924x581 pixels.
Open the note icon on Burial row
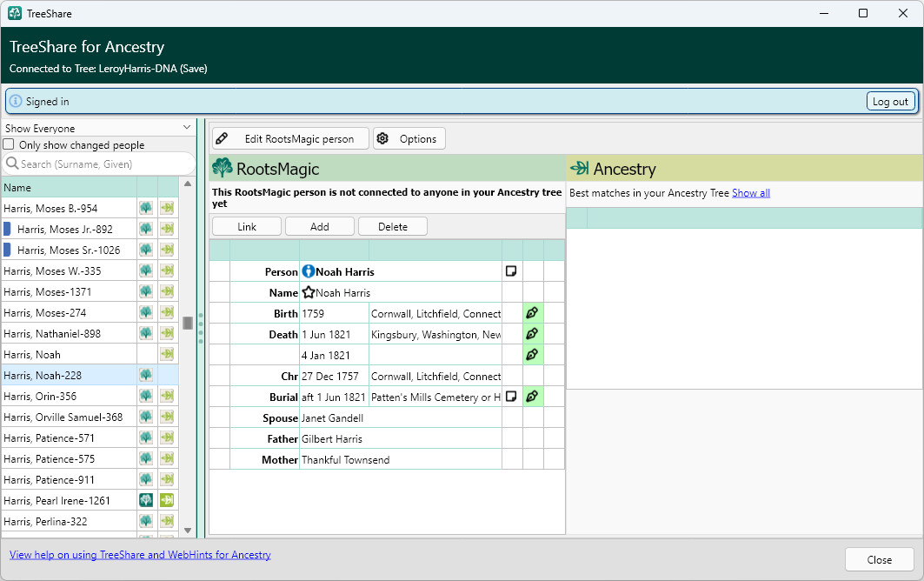point(511,397)
